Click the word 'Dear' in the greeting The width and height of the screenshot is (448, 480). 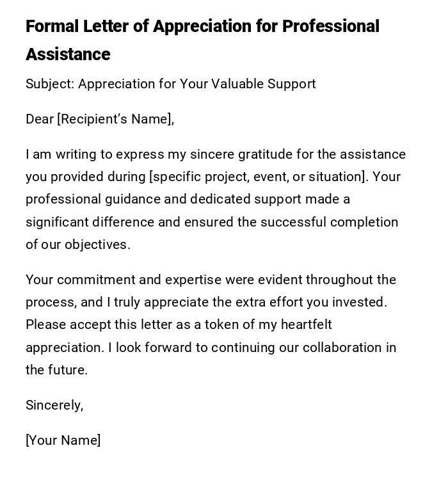point(40,119)
